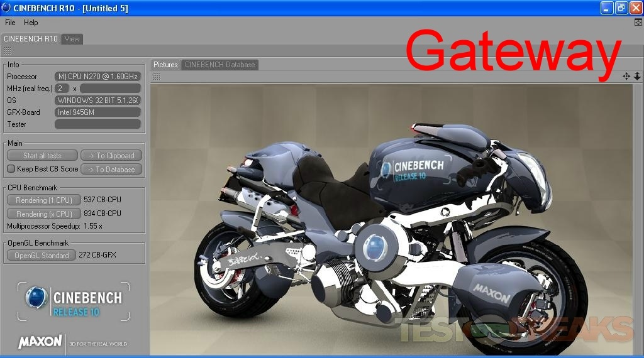This screenshot has height=358, width=644.
Task: Click the pan view arrows icon
Action: point(626,76)
